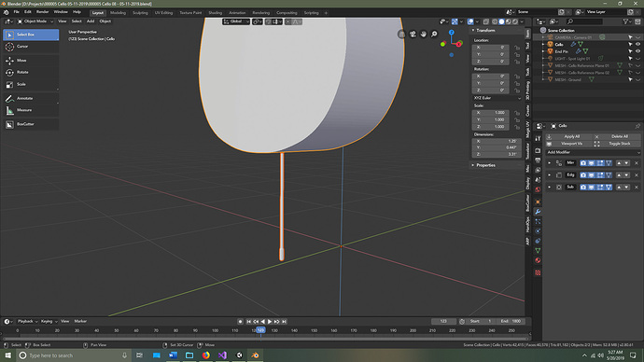Open the viewport Add menu
The image size is (644, 362).
tap(91, 21)
